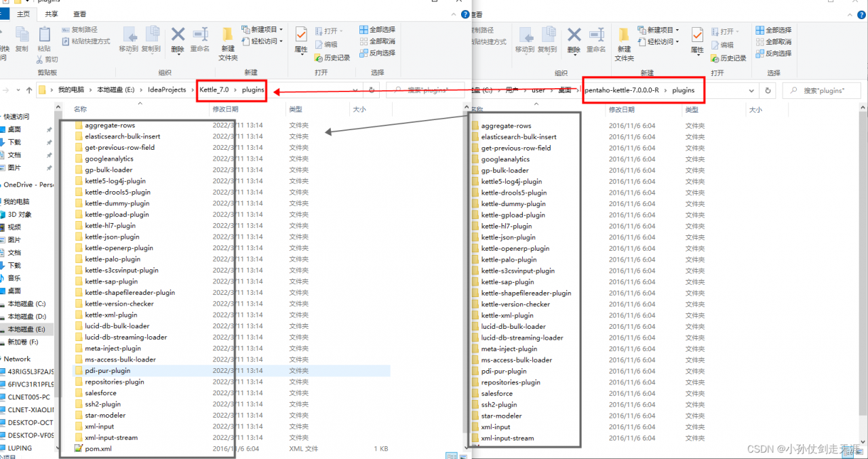Open 轻松访问 dropdown in the left window
868x459 pixels.
(262, 41)
